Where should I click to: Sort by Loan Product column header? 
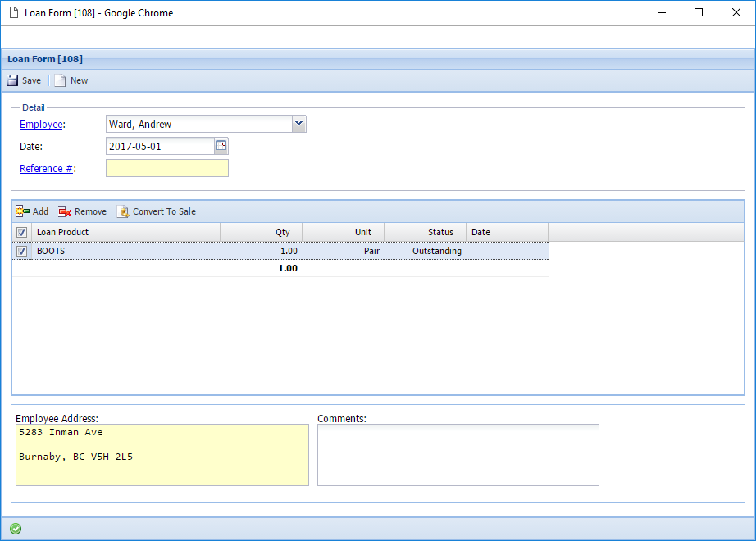click(123, 232)
